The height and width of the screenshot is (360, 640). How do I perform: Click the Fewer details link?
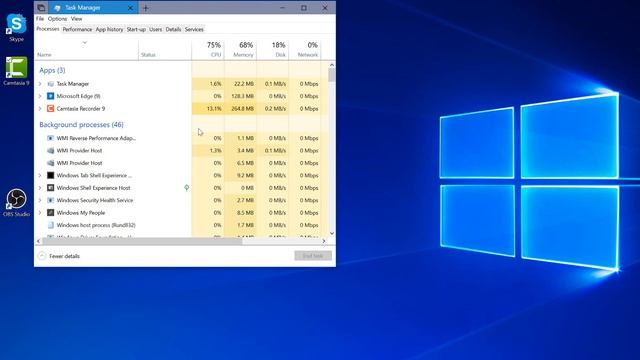[x=64, y=256]
